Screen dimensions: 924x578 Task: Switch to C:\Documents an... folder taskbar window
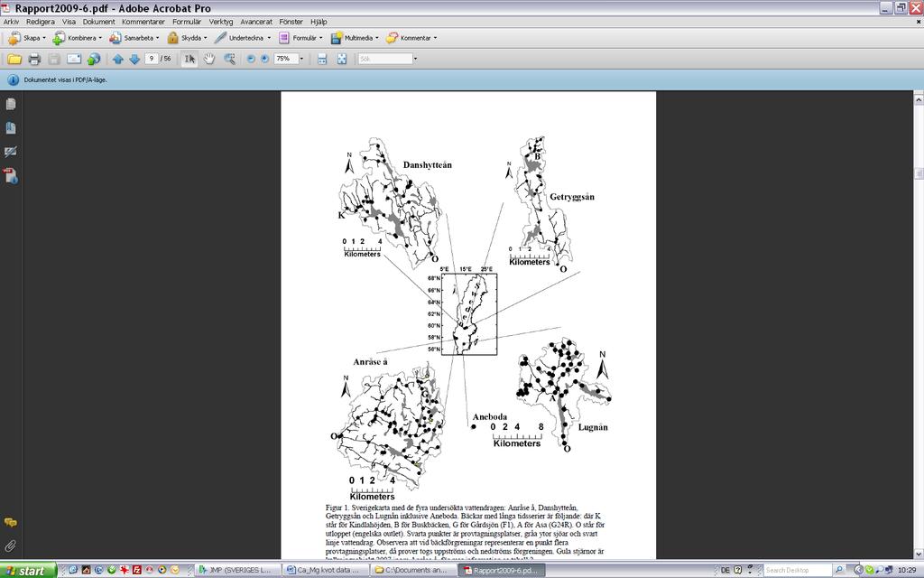pos(415,571)
